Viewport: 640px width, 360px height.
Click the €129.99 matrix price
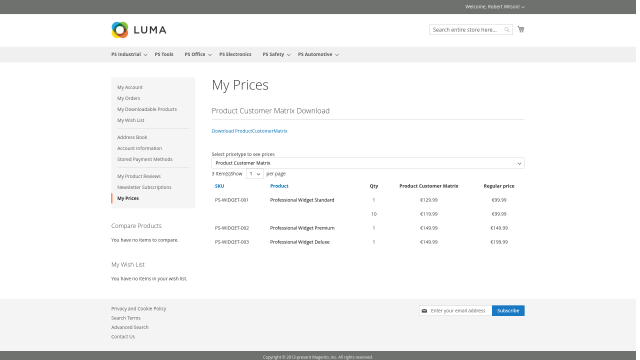pos(429,200)
